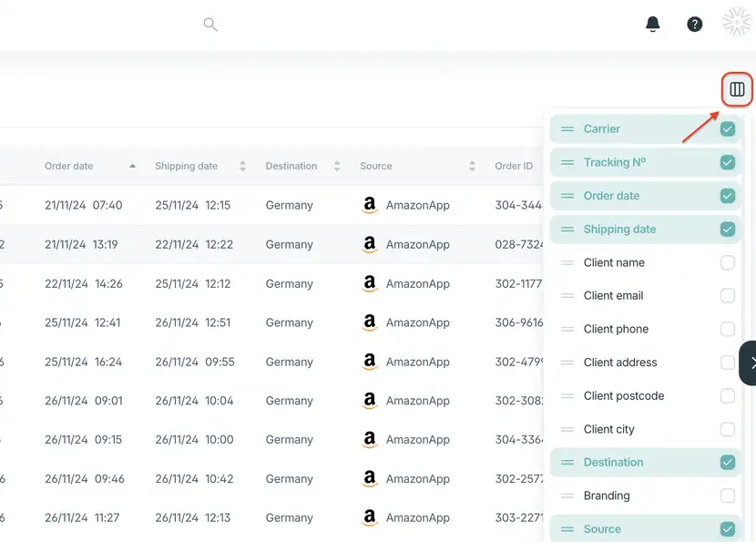
Task: Check the Branding column checkbox
Action: pos(728,496)
